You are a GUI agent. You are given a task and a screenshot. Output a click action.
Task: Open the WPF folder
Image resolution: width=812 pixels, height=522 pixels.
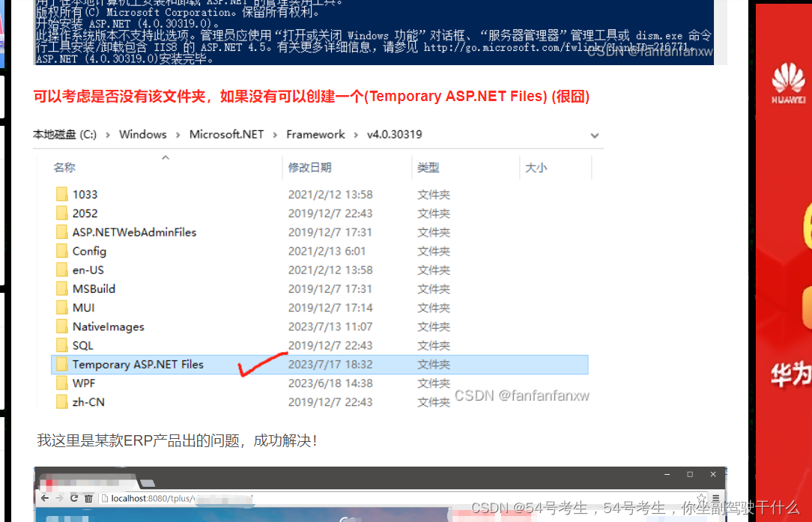[82, 383]
